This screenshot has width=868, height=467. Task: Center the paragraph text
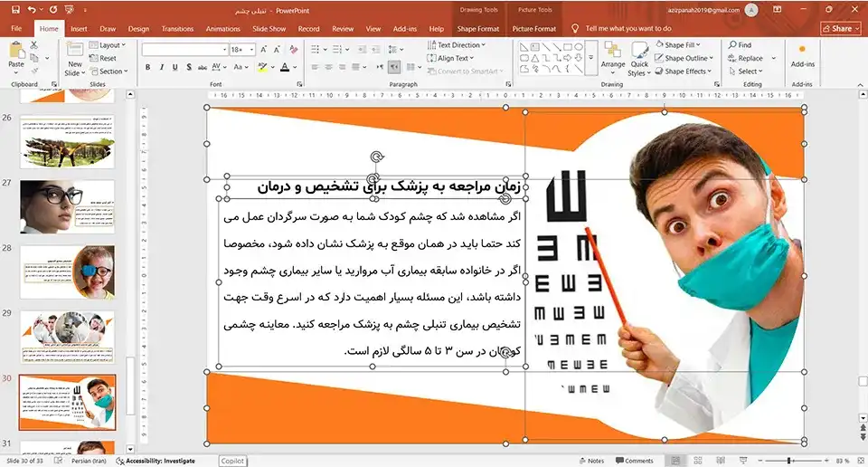coord(328,67)
